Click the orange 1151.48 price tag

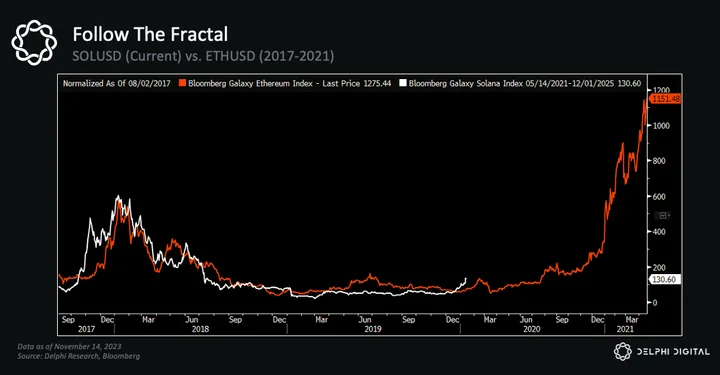click(665, 99)
